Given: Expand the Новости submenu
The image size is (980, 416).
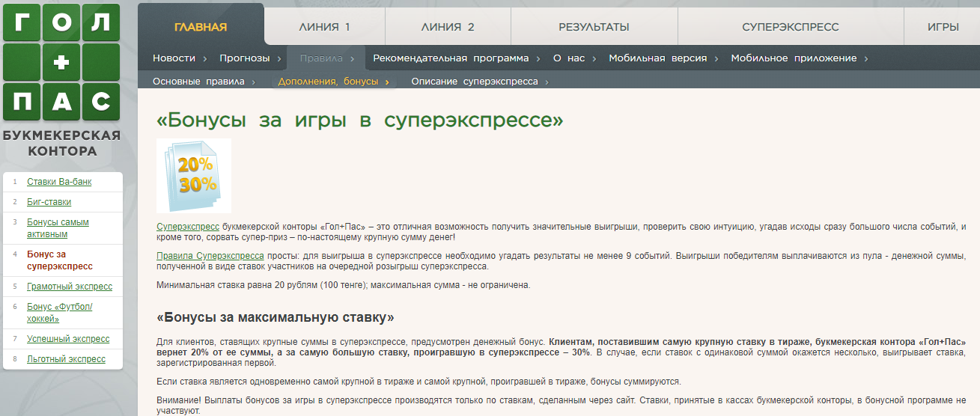Looking at the screenshot, I should [x=174, y=58].
